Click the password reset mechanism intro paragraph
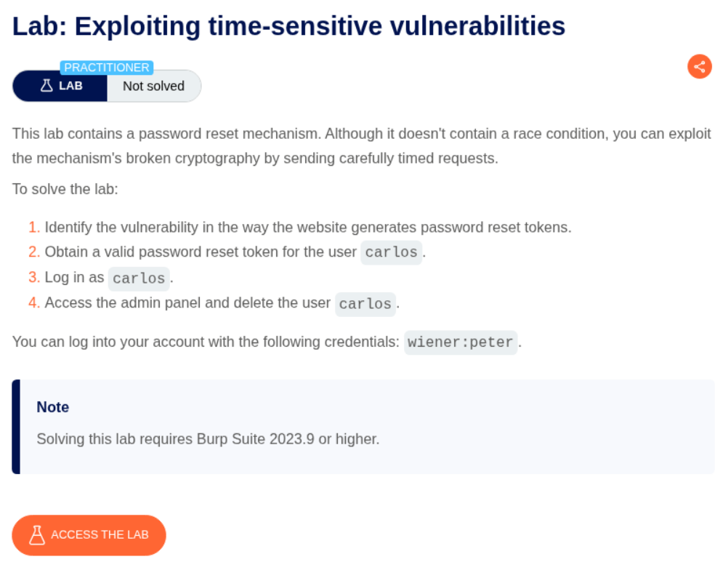This screenshot has width=728, height=562. point(361,145)
